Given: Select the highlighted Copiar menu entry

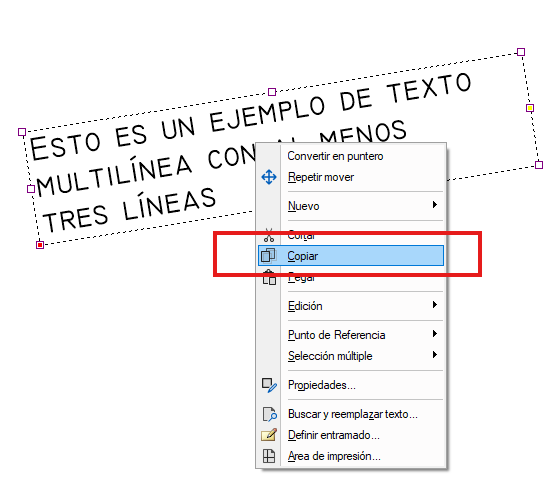Looking at the screenshot, I should [351, 256].
